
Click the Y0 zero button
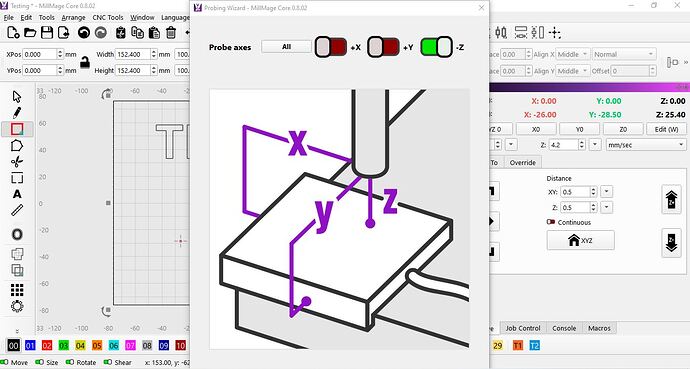579,129
